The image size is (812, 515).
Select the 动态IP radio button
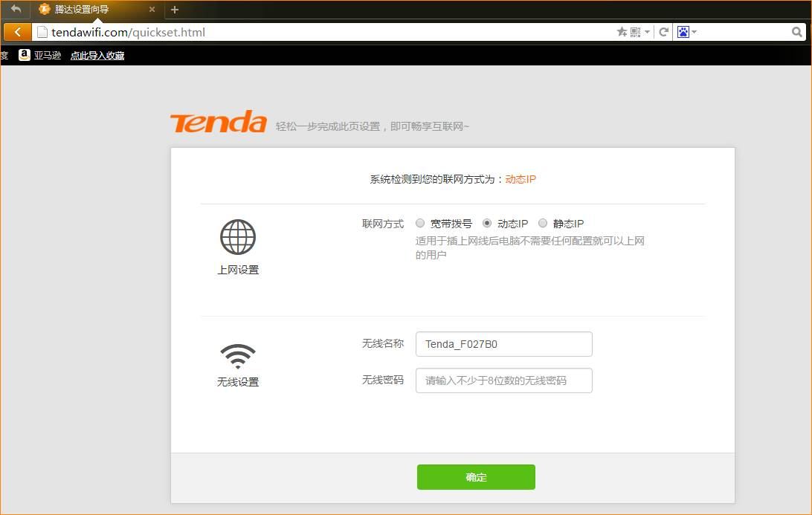tap(487, 223)
